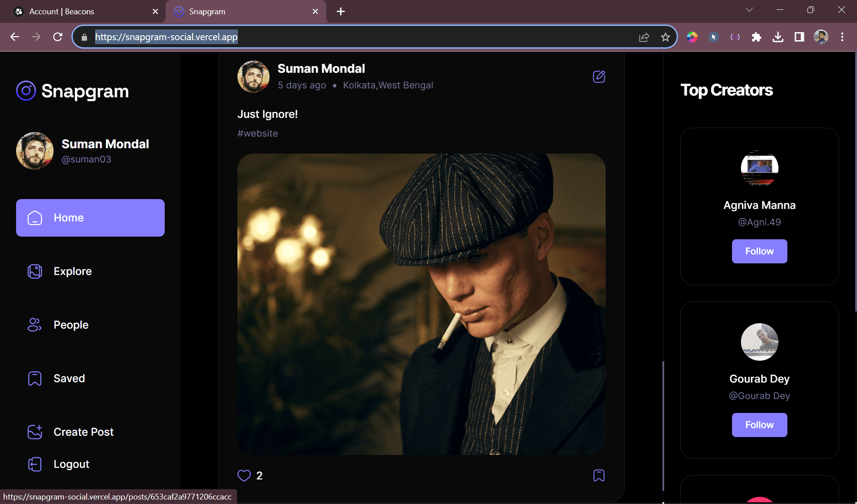Open Agniva Manna's profile avatar

[x=759, y=168]
